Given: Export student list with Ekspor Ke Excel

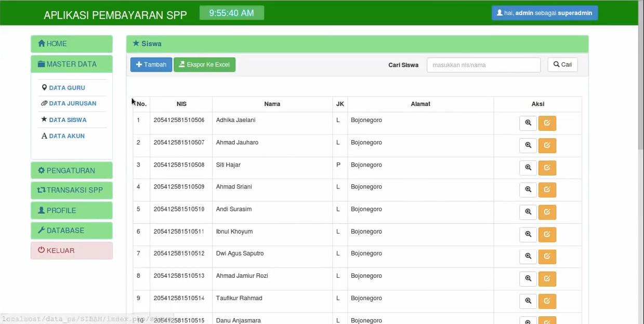Looking at the screenshot, I should [204, 65].
